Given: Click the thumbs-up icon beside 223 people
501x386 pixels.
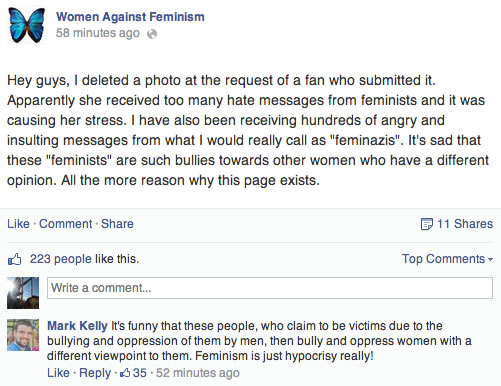Looking at the screenshot, I should point(15,259).
